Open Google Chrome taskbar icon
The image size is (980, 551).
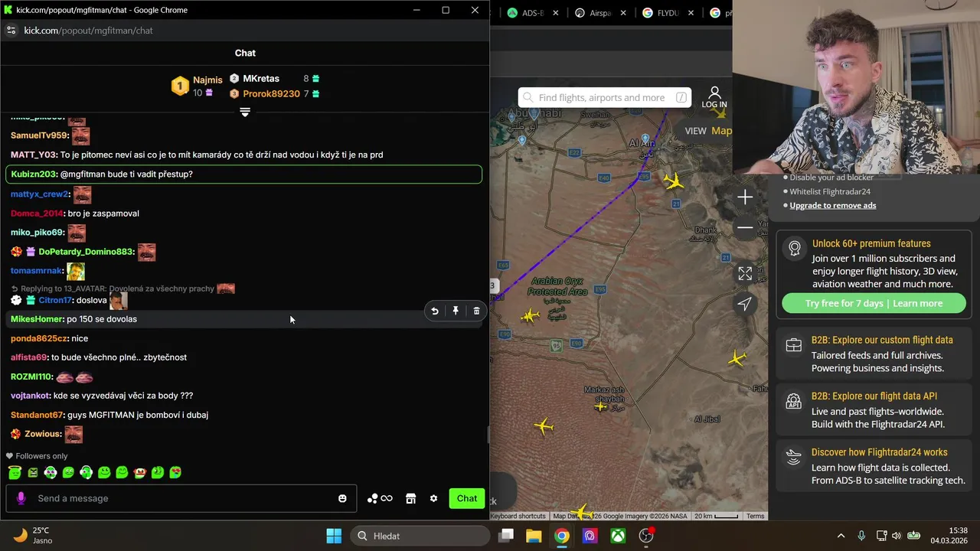point(562,536)
